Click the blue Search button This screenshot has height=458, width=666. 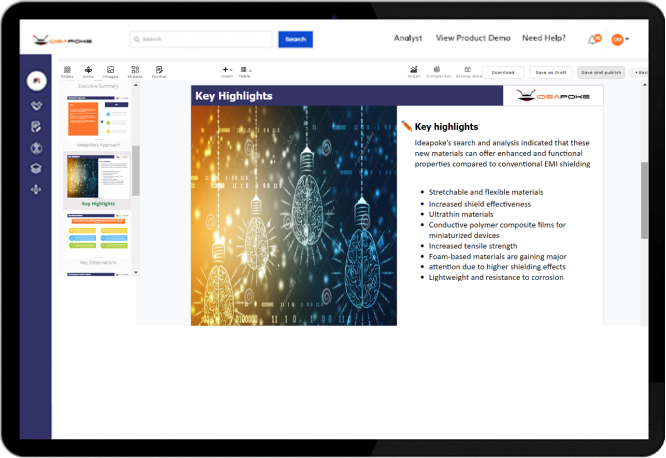296,39
